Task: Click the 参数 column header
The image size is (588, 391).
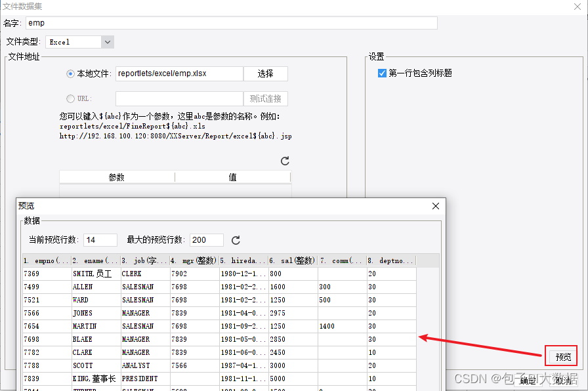Action: click(116, 176)
